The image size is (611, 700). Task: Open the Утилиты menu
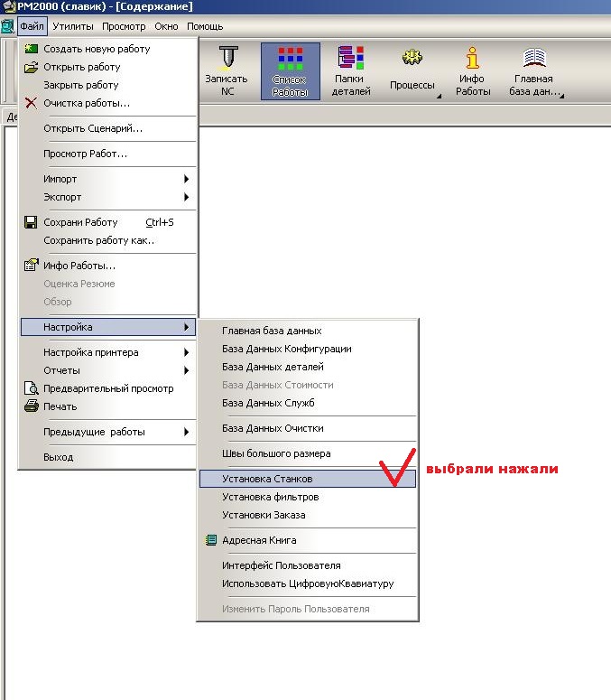click(x=73, y=26)
